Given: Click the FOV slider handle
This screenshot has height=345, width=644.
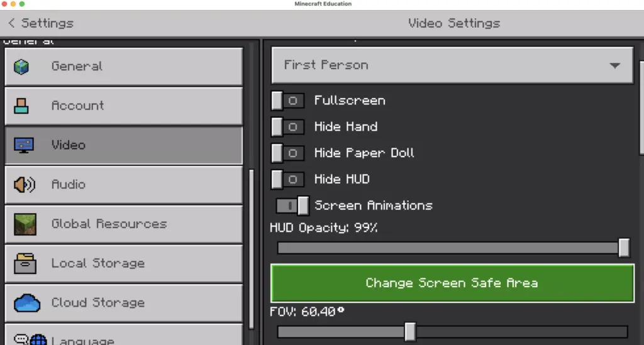Looking at the screenshot, I should tap(410, 331).
